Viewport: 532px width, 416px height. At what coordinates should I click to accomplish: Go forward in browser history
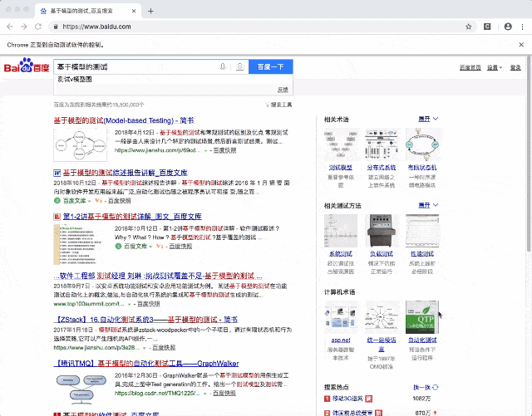click(24, 27)
